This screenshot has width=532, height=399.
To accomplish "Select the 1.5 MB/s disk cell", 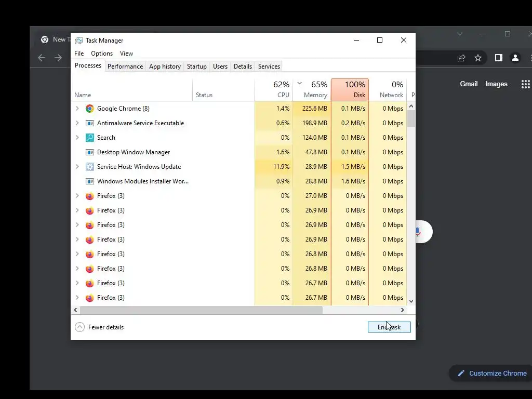I will tap(350, 167).
